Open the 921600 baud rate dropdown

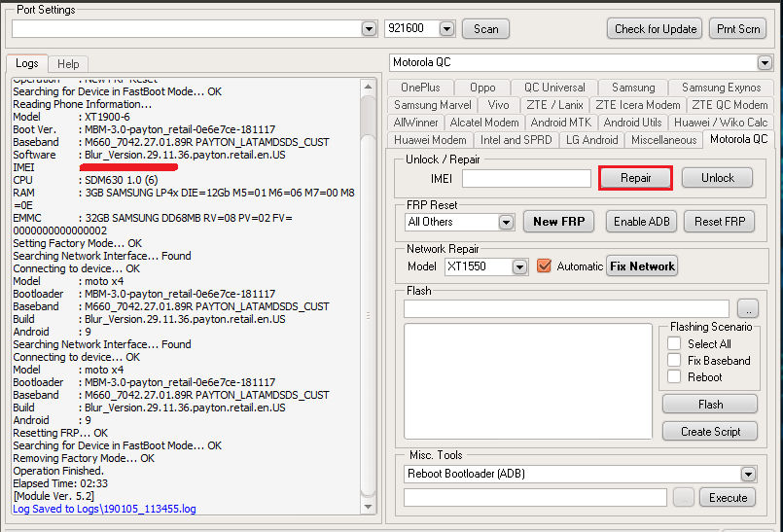pos(446,29)
